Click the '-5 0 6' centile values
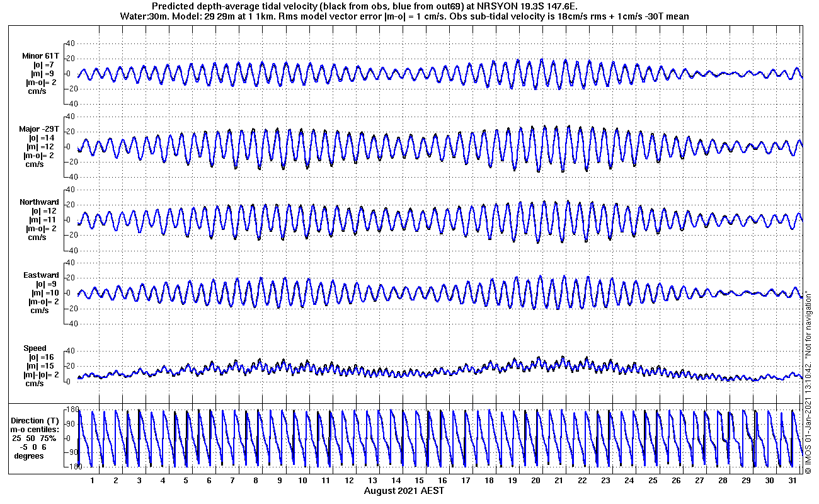The image size is (819, 504). click(33, 447)
